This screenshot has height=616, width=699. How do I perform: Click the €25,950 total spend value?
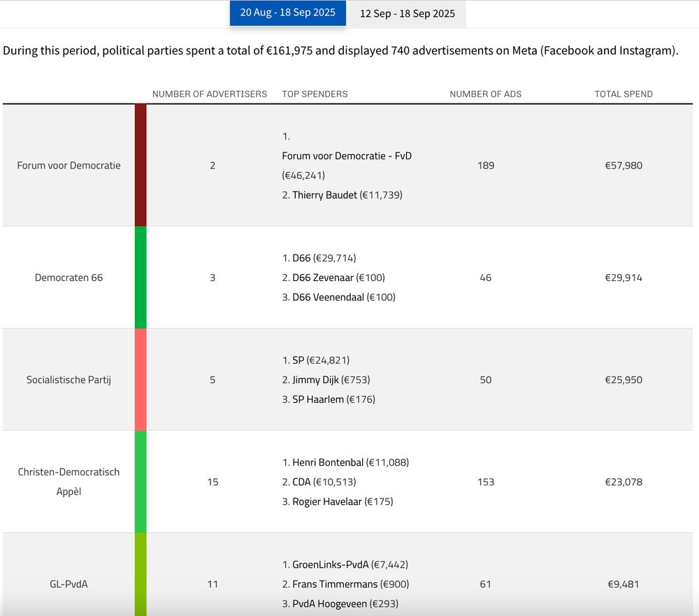pos(624,380)
